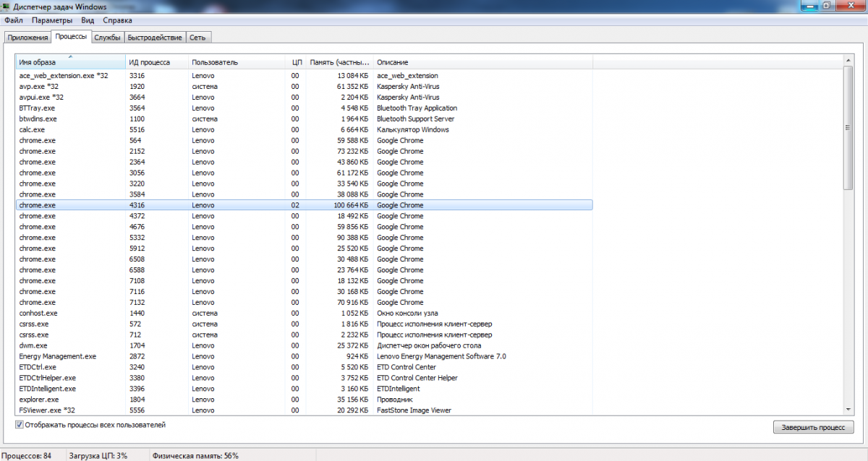Select highlighted chrome.exe with PID 4316
This screenshot has width=868, height=461.
(304, 205)
